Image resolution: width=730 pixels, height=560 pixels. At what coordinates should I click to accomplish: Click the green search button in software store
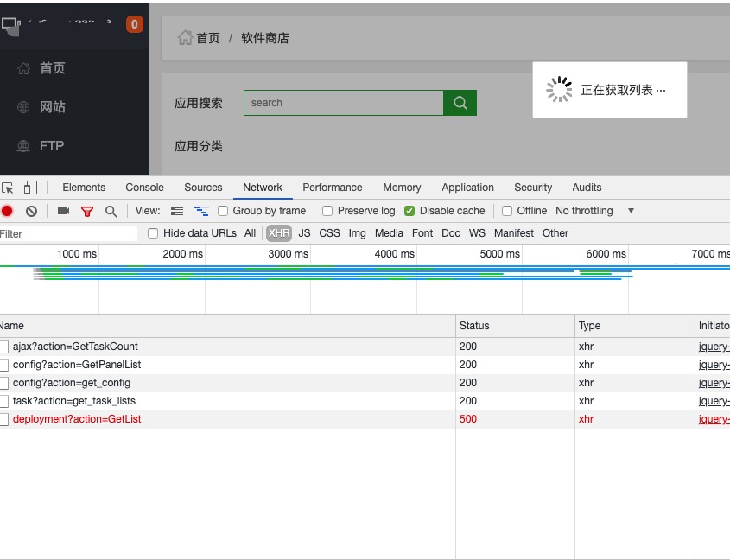pyautogui.click(x=460, y=103)
